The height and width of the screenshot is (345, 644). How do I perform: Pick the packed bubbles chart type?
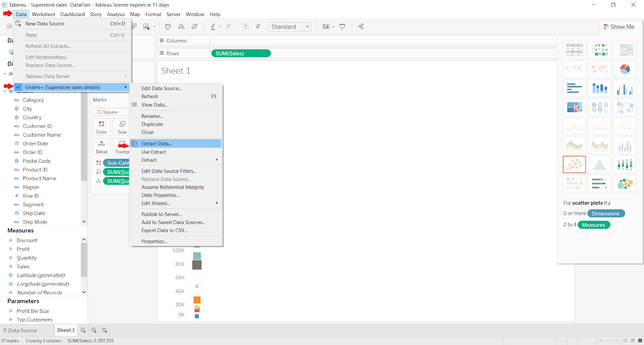point(625,184)
